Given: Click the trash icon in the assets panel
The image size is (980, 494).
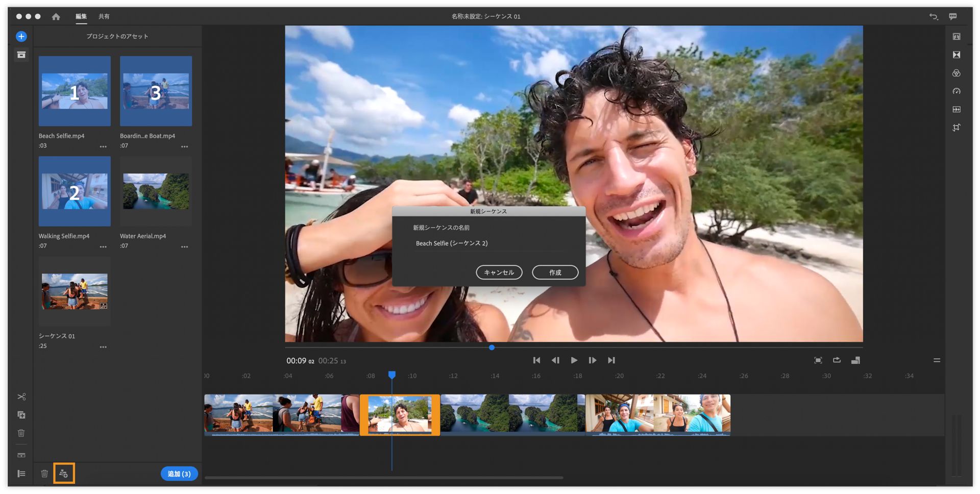Looking at the screenshot, I should click(x=44, y=474).
